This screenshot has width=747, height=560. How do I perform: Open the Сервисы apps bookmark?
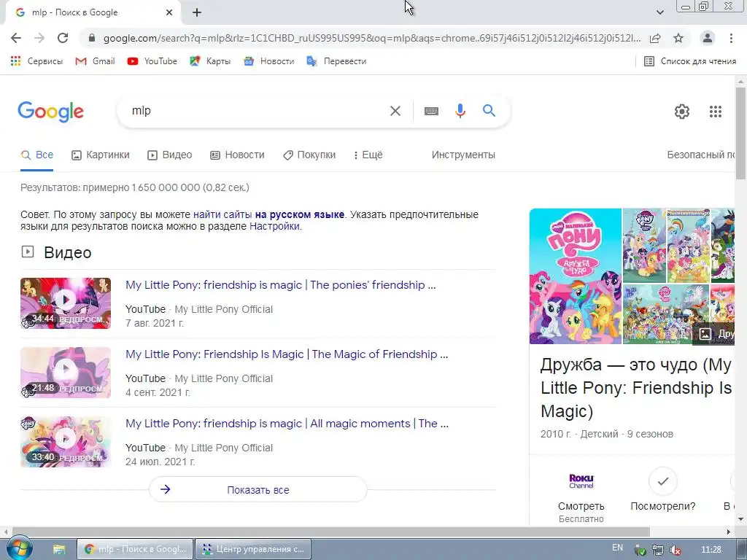coord(36,61)
